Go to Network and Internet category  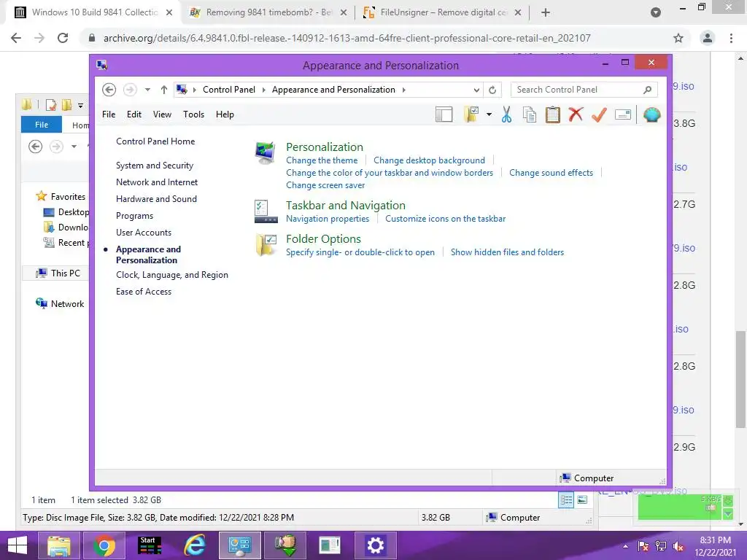(157, 182)
